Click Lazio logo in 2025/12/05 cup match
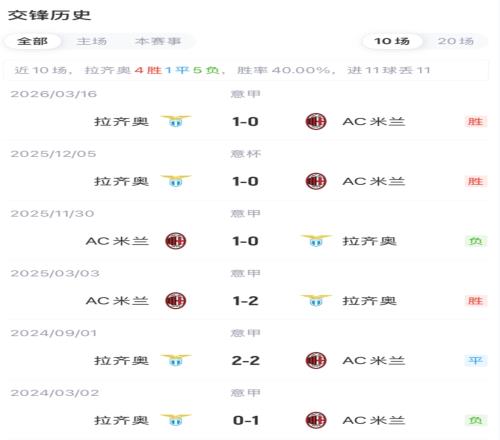Screen dimensions: 500x440 [176, 181]
